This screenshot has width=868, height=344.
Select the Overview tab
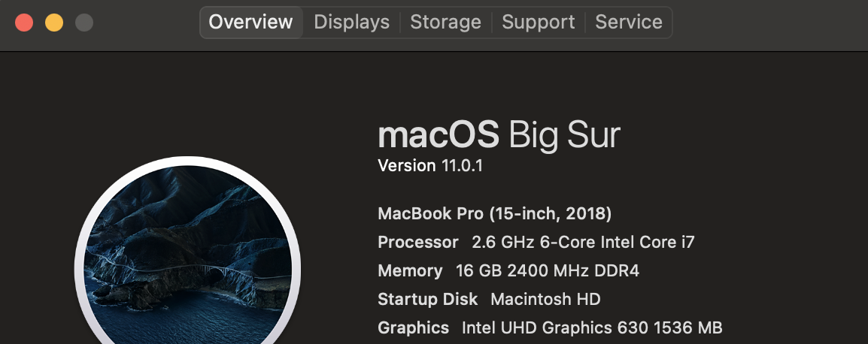(250, 23)
